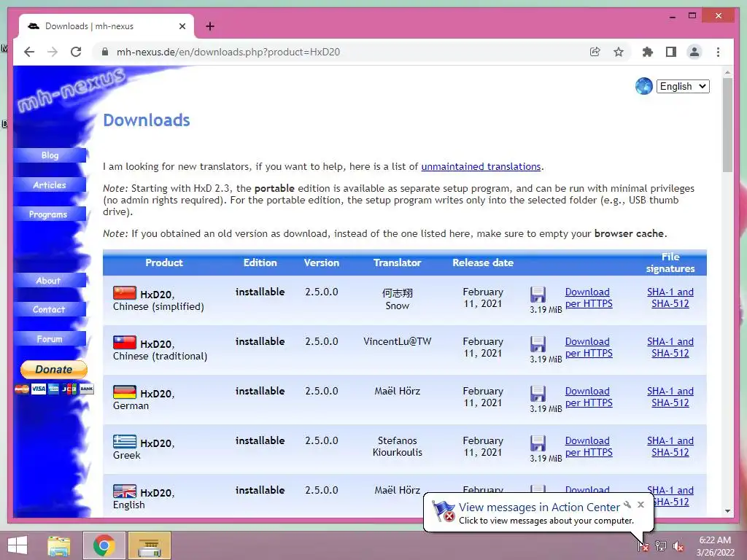Image resolution: width=747 pixels, height=560 pixels.
Task: Open SHA-1 and SHA-512 for Chinese simplified
Action: pos(670,297)
